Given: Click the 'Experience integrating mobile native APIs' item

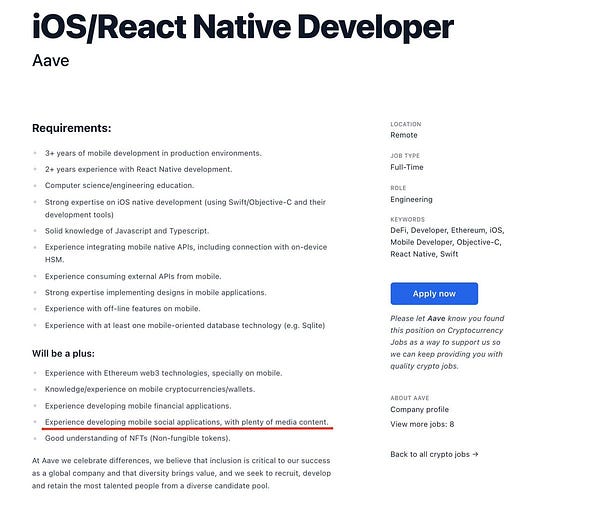Looking at the screenshot, I should point(186,253).
